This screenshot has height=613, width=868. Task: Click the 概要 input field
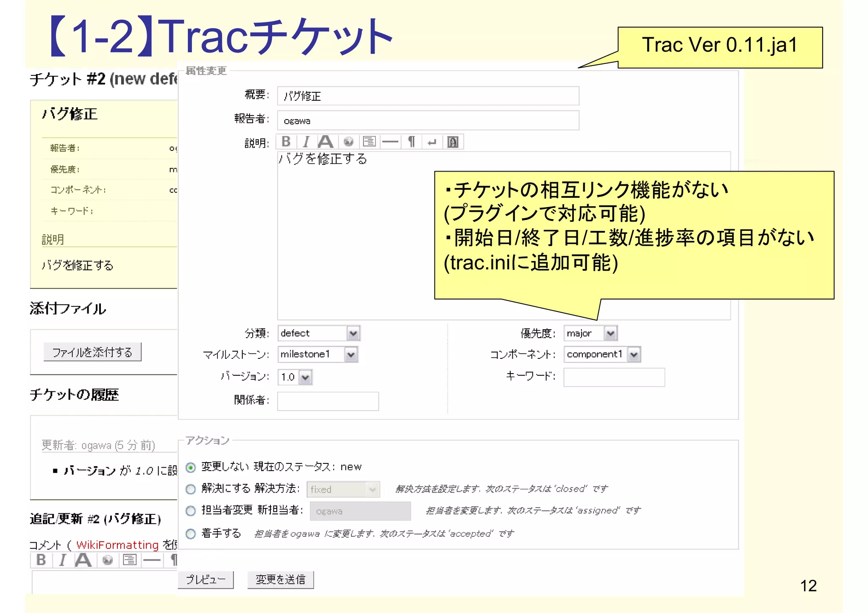428,96
